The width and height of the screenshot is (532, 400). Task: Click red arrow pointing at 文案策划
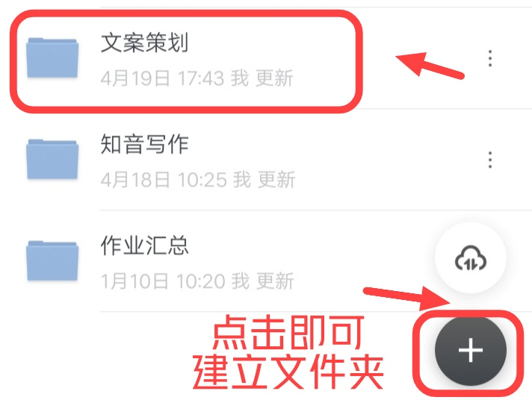click(x=430, y=65)
